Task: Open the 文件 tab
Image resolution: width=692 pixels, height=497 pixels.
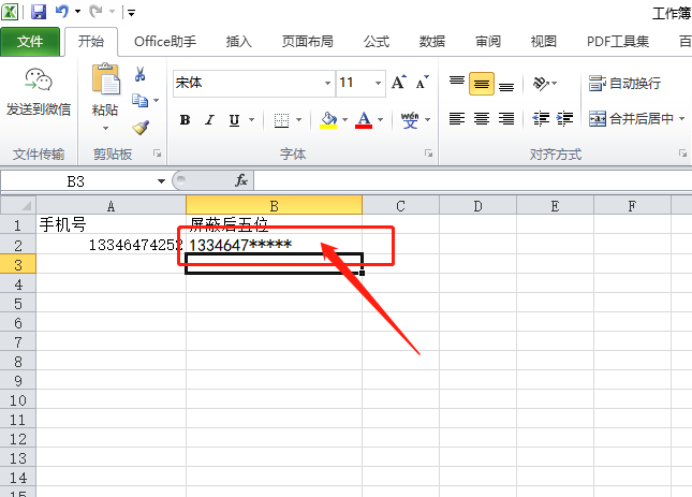Action: click(x=30, y=41)
